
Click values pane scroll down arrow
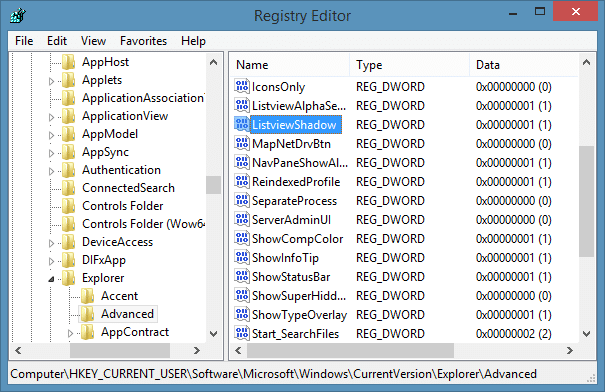click(586, 333)
